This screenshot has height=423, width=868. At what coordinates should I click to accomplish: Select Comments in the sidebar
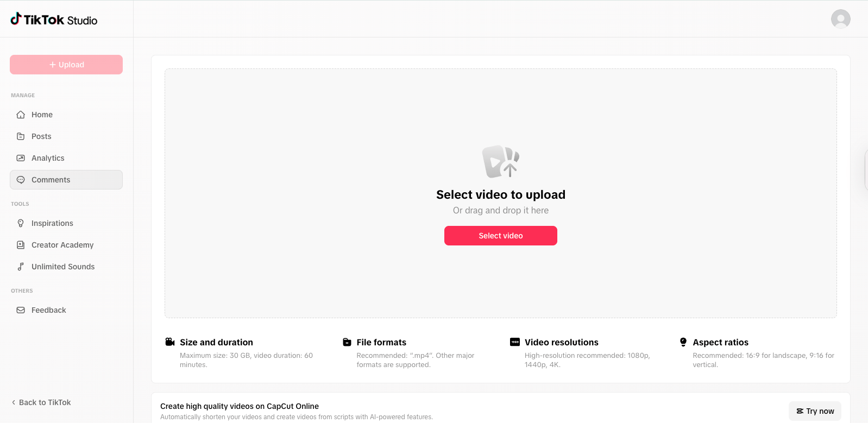coord(66,180)
